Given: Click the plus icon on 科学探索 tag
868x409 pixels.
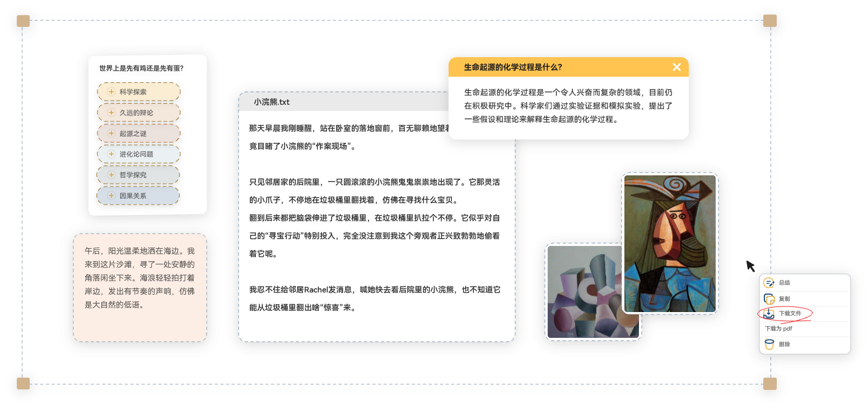Looking at the screenshot, I should click(111, 92).
